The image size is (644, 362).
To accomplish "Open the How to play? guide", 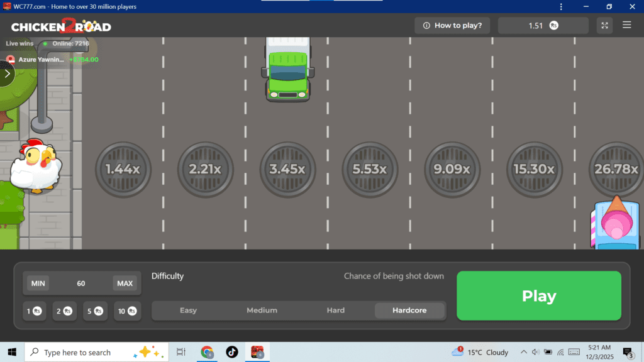I will (452, 26).
